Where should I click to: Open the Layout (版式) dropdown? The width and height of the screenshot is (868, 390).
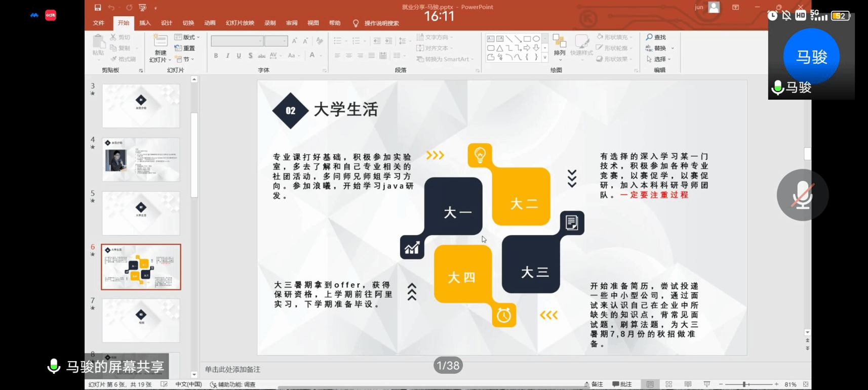(x=187, y=37)
